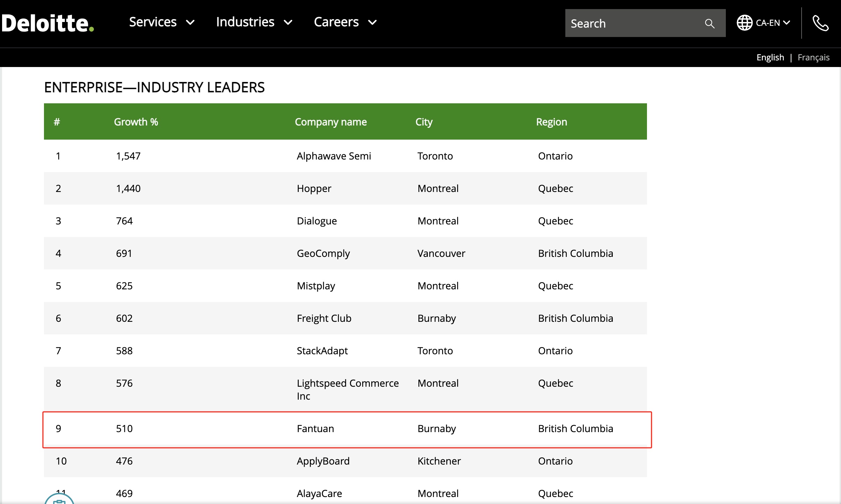Click the 1,440 growth value
This screenshot has width=841, height=504.
click(x=128, y=188)
